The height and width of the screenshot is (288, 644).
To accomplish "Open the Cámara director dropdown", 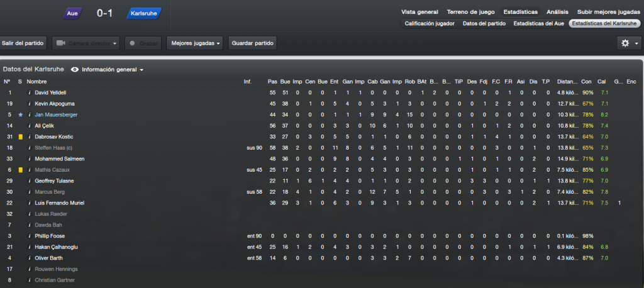I will point(86,43).
